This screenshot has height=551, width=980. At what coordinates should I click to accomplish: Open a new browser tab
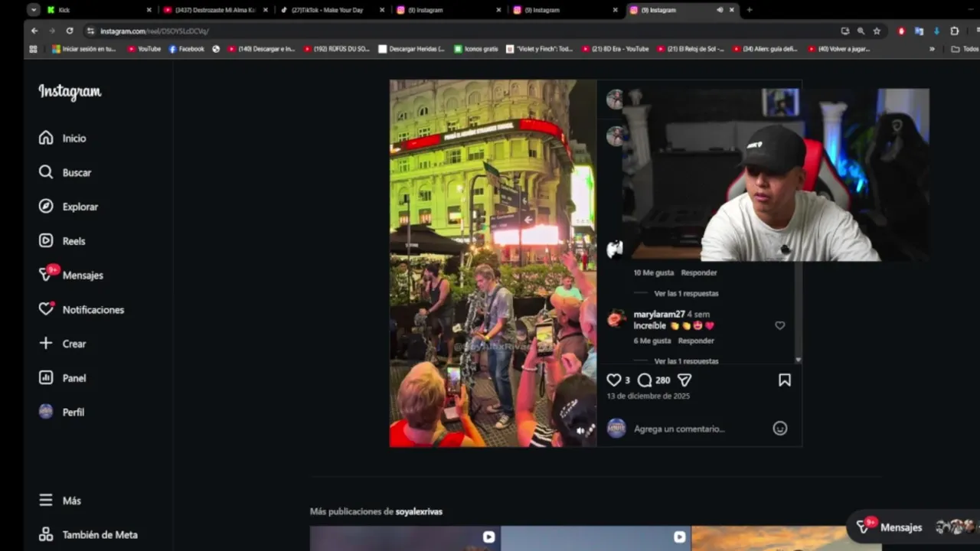click(x=749, y=10)
